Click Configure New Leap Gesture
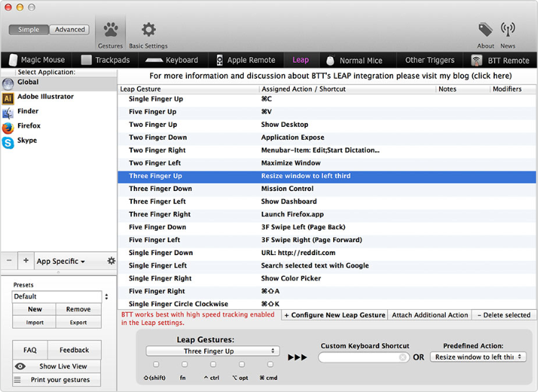538x392 pixels. point(335,315)
